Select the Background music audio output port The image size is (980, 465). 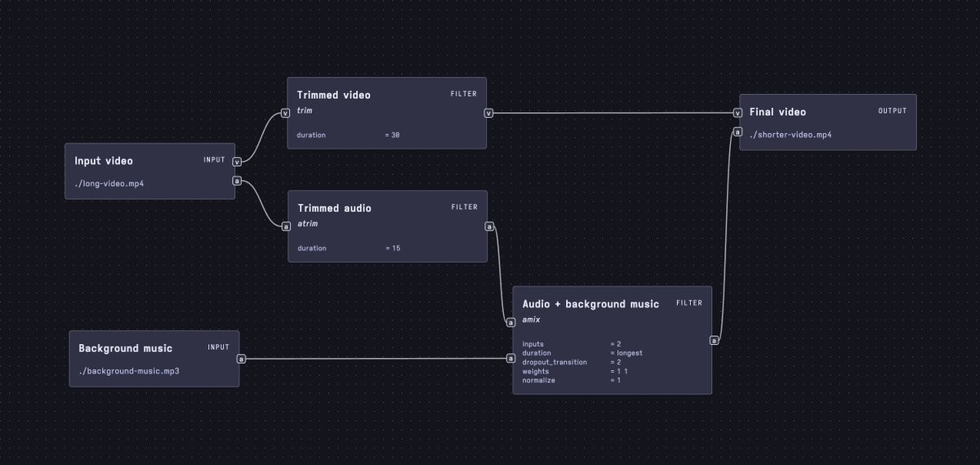click(241, 358)
